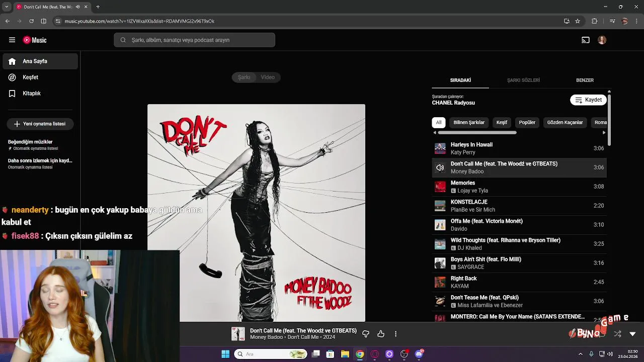Click the chip row horizontal scrollbar
644x362 pixels.
point(477,133)
